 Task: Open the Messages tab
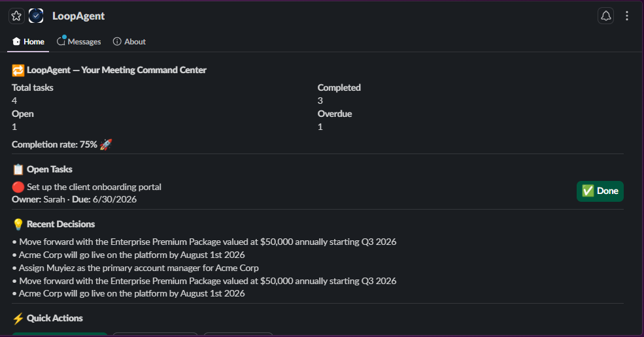(79, 41)
